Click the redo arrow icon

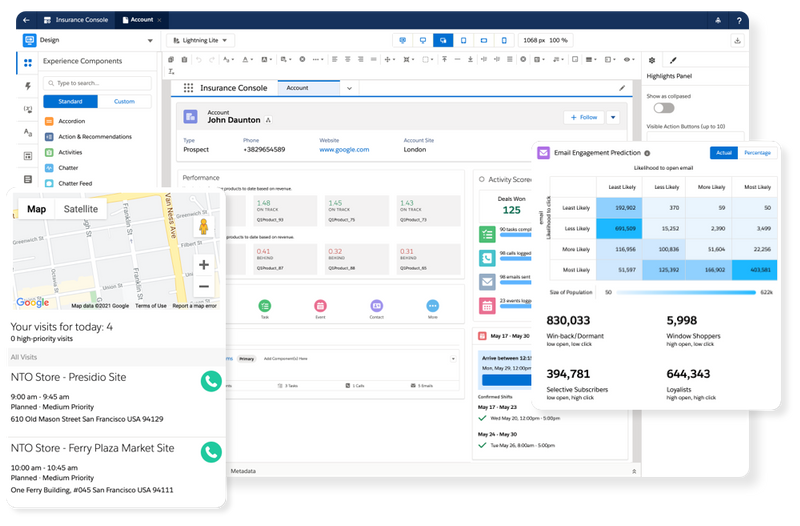211,59
